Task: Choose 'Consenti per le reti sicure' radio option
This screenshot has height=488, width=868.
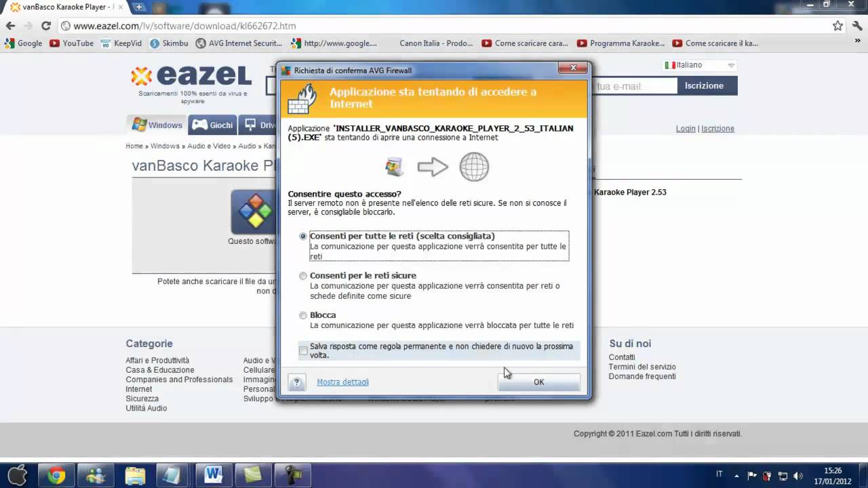Action: pyautogui.click(x=303, y=276)
